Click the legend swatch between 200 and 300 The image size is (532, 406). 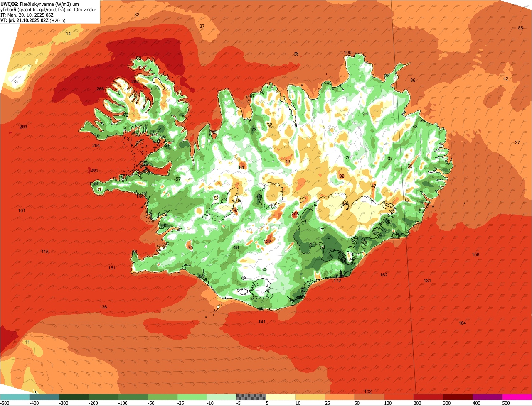click(429, 397)
